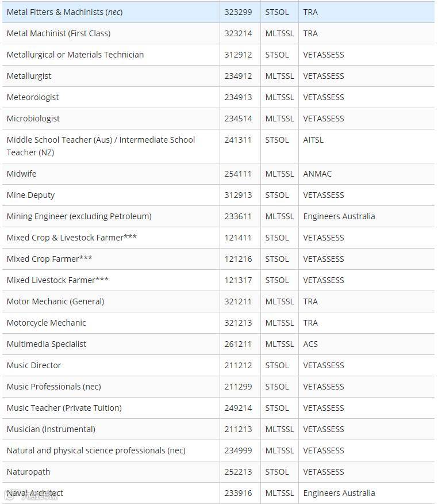Click the Meteorologist row title
The width and height of the screenshot is (438, 504).
(33, 97)
